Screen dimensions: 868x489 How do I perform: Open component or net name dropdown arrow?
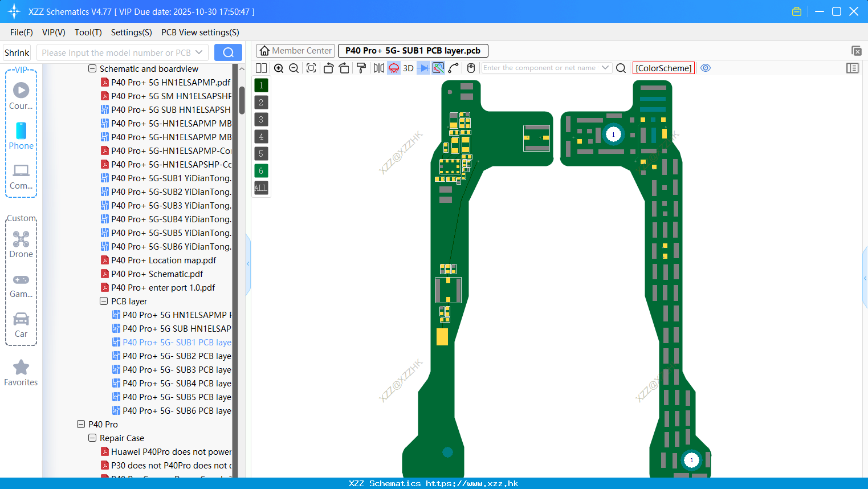(x=605, y=68)
